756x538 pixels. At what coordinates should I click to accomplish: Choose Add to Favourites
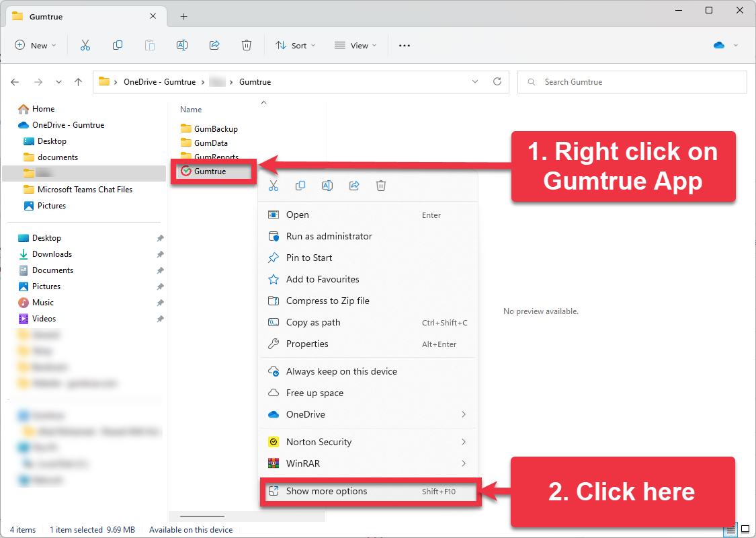tap(368, 279)
